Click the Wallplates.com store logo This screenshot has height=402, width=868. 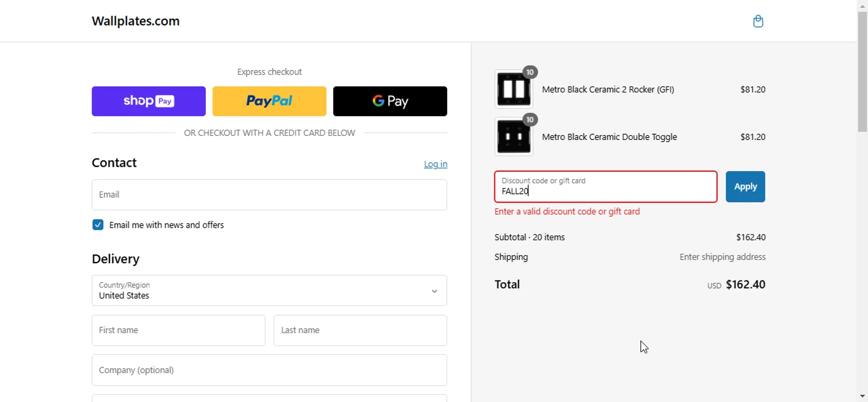(135, 21)
